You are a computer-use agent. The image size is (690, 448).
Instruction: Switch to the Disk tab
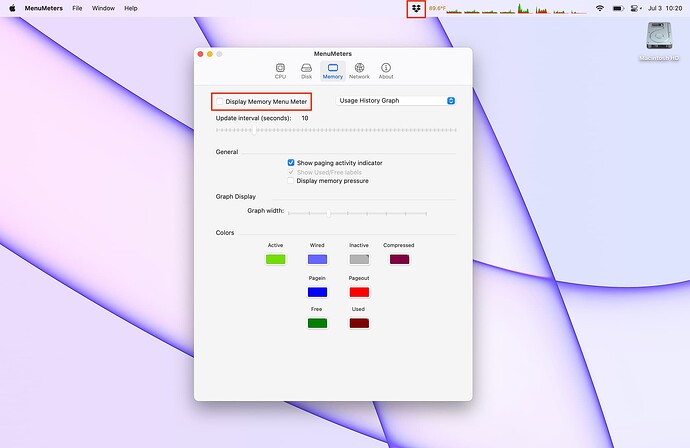tap(306, 71)
